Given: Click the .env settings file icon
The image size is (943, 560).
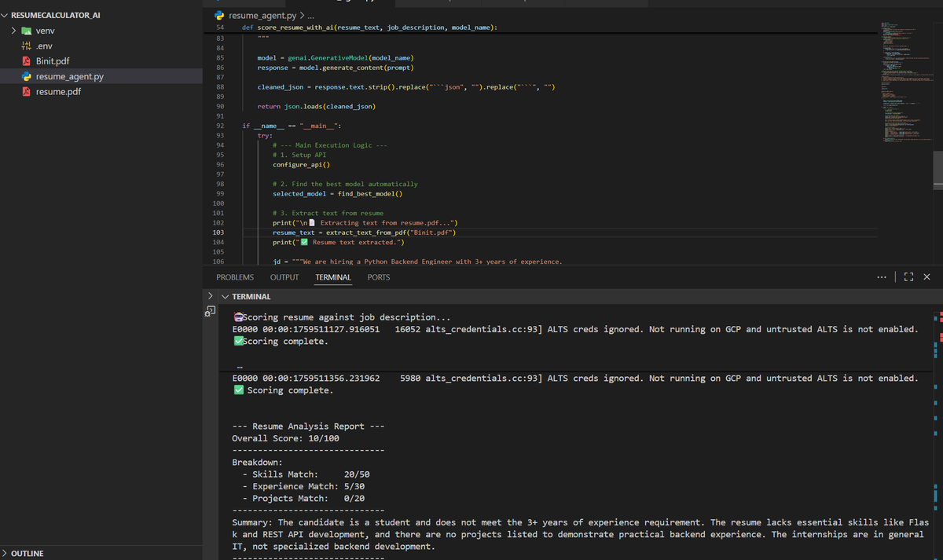Looking at the screenshot, I should coord(27,46).
